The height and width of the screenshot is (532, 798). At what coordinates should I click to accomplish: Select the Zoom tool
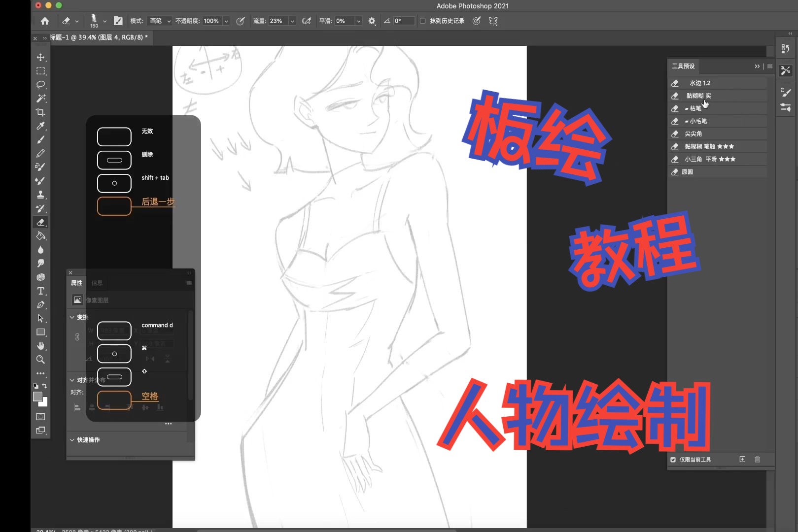tap(41, 360)
